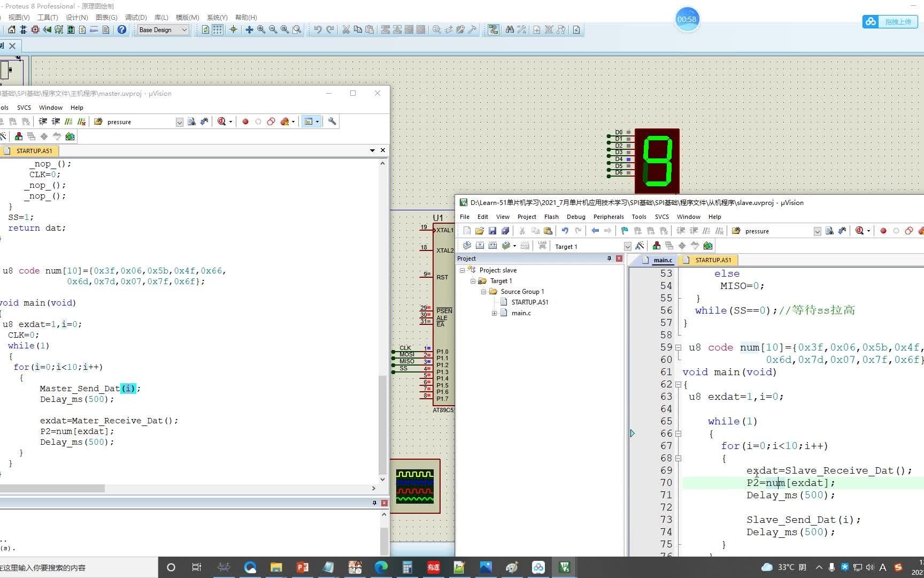Screen dimensions: 924x578
Task: Expand the main.c tree node
Action: [494, 313]
